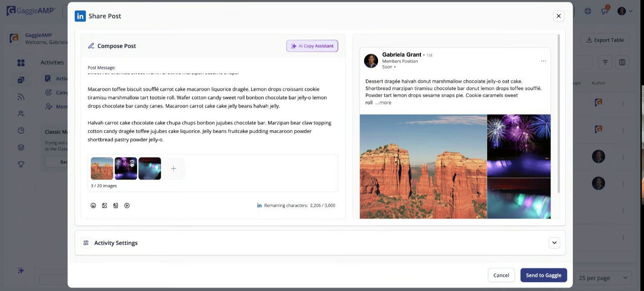Select the red rock canyon thumbnail
This screenshot has height=291, width=644.
(102, 168)
